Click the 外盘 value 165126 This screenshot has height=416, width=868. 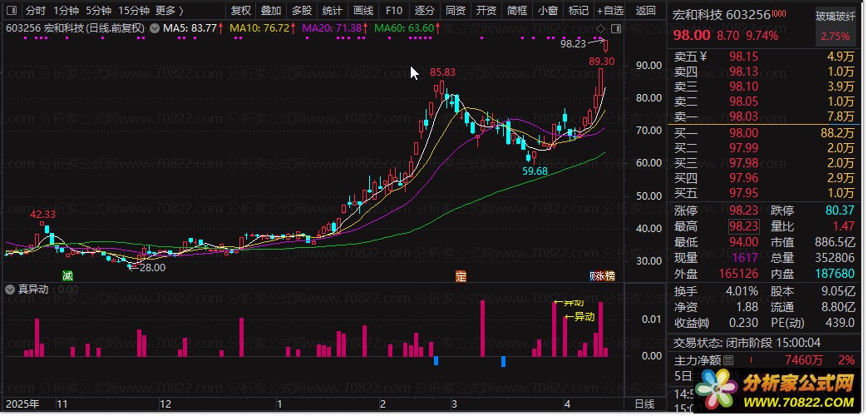(740, 273)
